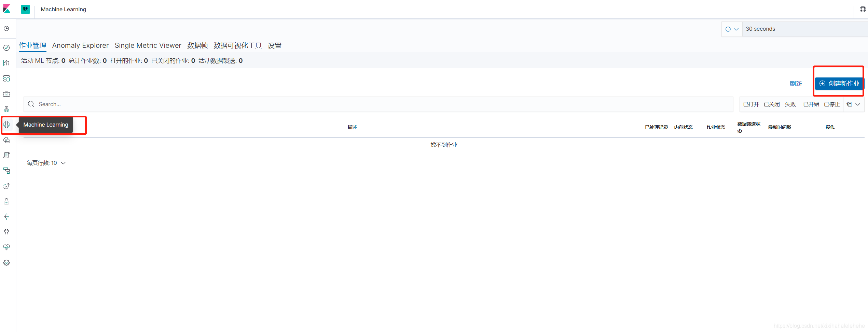
Task: Filter jobs by 已开始 datafeed state
Action: [811, 104]
